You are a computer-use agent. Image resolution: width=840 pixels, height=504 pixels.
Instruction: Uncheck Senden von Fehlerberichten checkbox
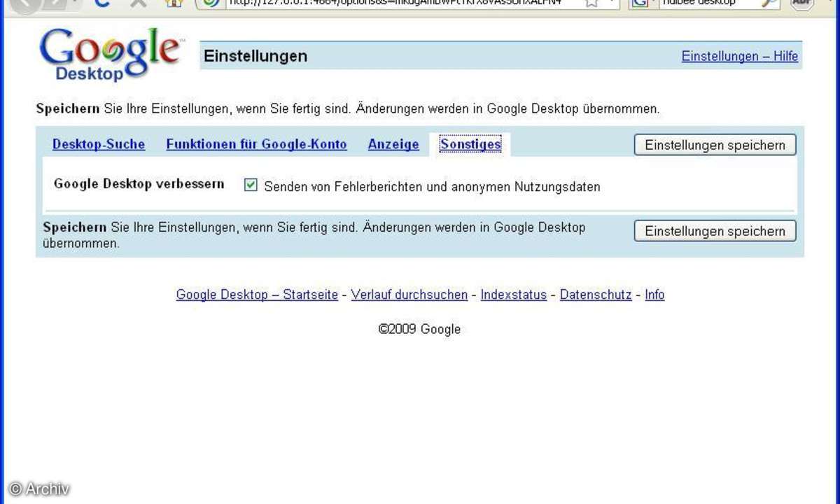[x=251, y=185]
